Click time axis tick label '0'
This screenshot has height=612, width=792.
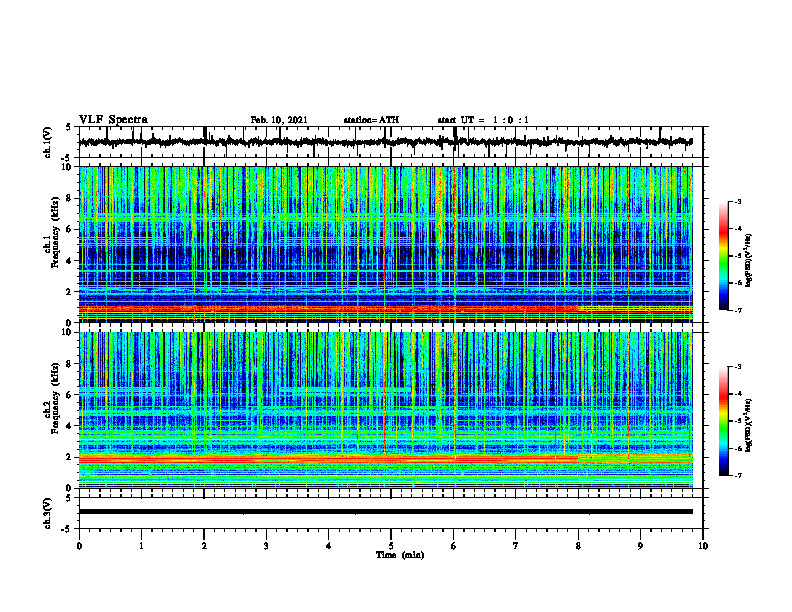pyautogui.click(x=79, y=546)
